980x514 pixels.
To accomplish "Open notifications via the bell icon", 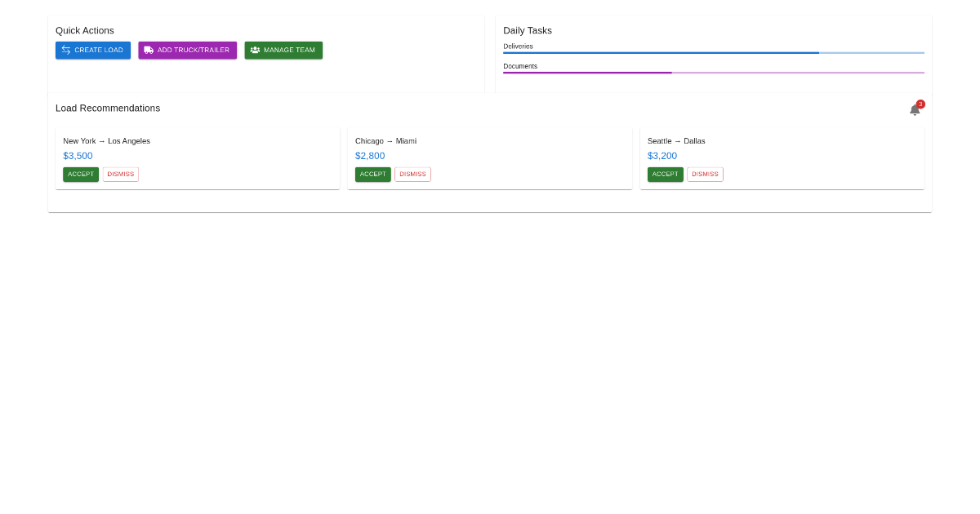I will click(915, 110).
